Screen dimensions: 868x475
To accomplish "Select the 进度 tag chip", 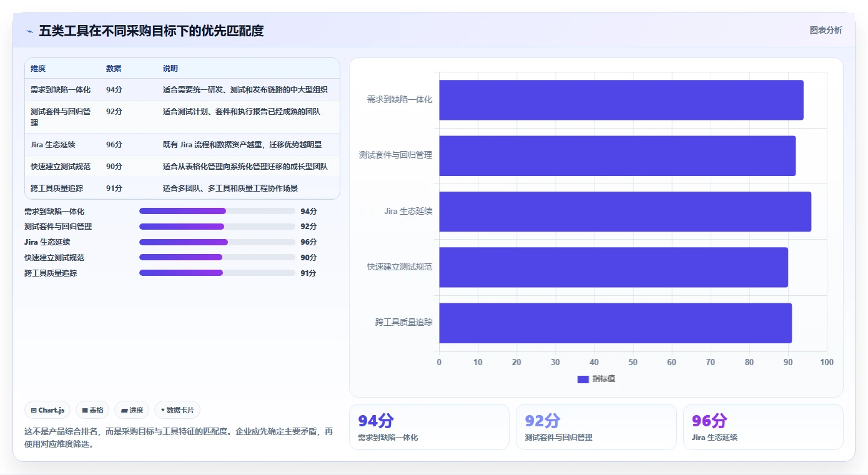I will [132, 410].
